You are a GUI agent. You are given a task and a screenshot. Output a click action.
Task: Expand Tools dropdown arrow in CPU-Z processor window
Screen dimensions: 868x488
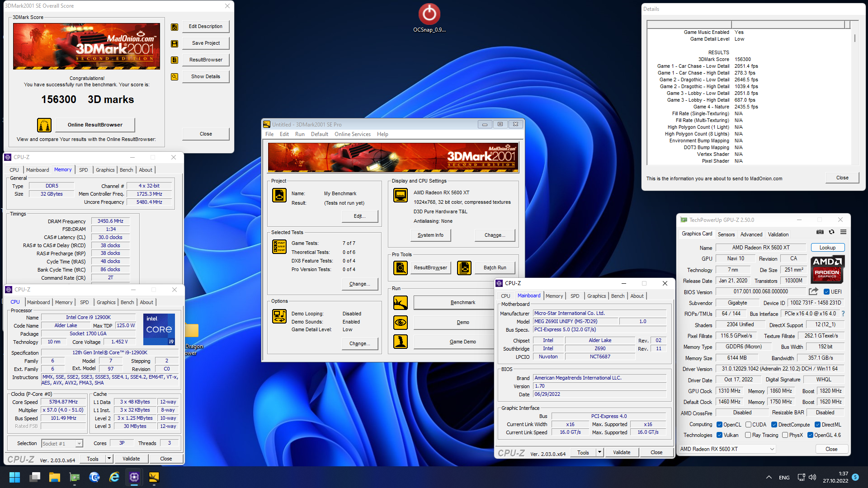point(109,459)
